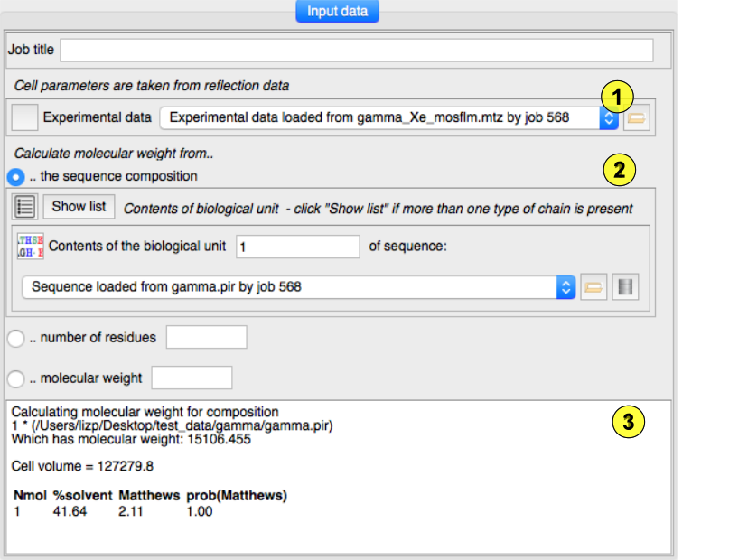The width and height of the screenshot is (729, 560).
Task: Click the database icon beside sequence selector
Action: 624,287
